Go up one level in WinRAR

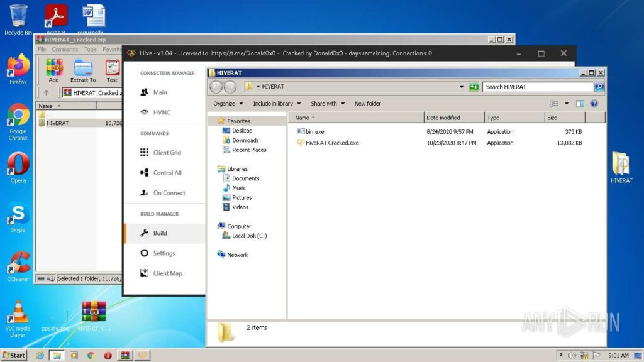point(46,93)
